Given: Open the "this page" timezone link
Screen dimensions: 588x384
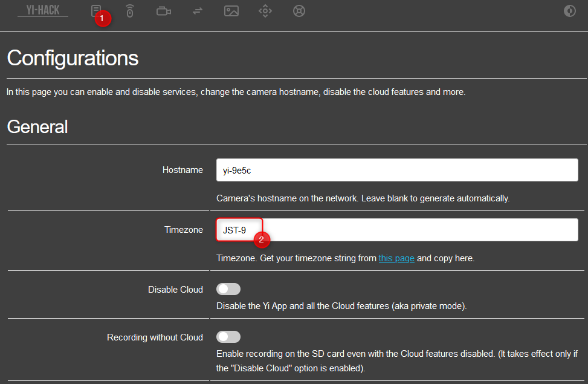Looking at the screenshot, I should pyautogui.click(x=396, y=258).
